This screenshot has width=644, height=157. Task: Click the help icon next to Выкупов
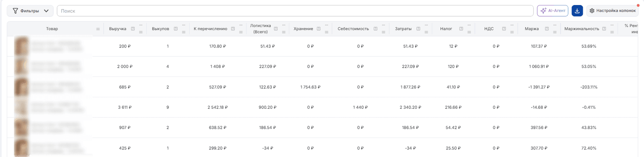[x=175, y=29]
